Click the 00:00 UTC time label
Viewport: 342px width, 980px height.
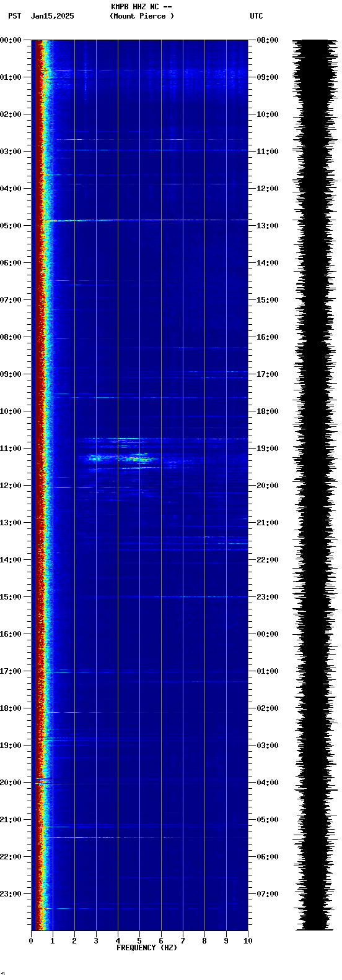[x=268, y=634]
